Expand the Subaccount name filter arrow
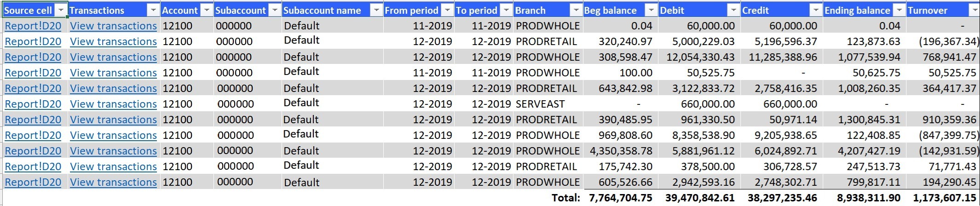This screenshot has width=980, height=206. point(376,10)
